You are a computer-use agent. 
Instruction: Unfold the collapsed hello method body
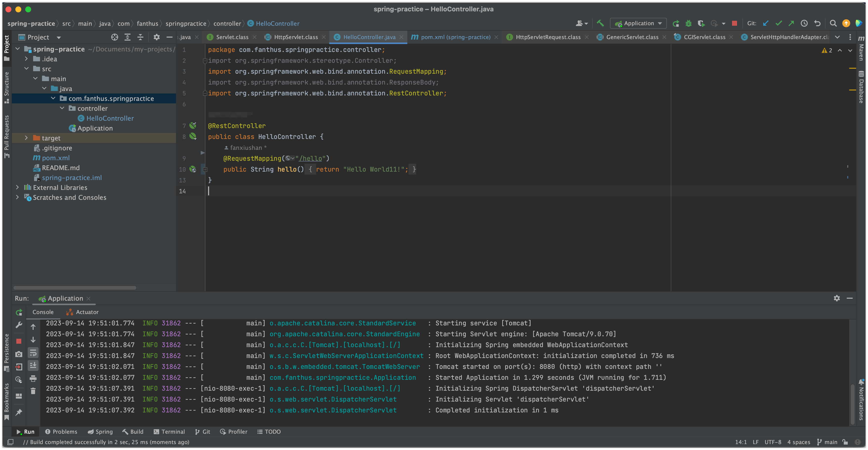point(205,170)
